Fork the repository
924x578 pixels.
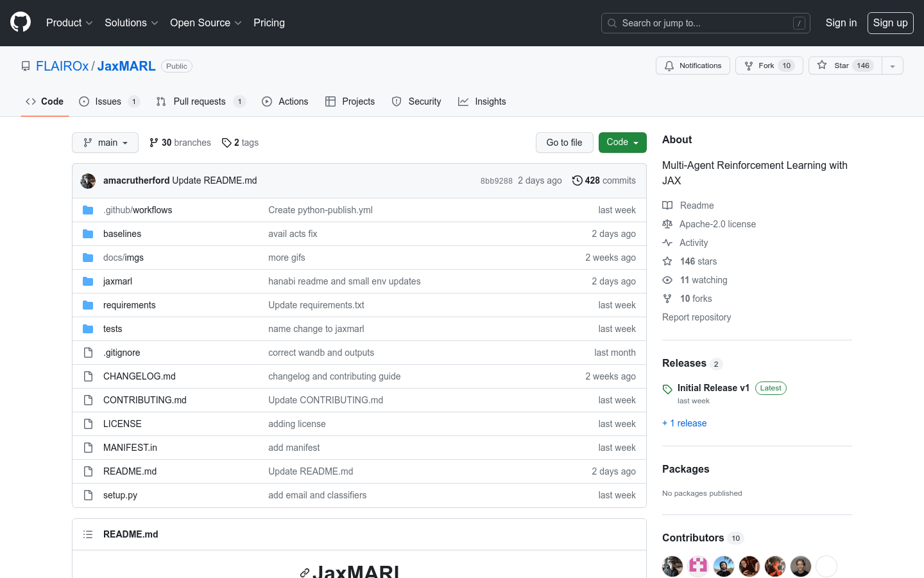769,66
